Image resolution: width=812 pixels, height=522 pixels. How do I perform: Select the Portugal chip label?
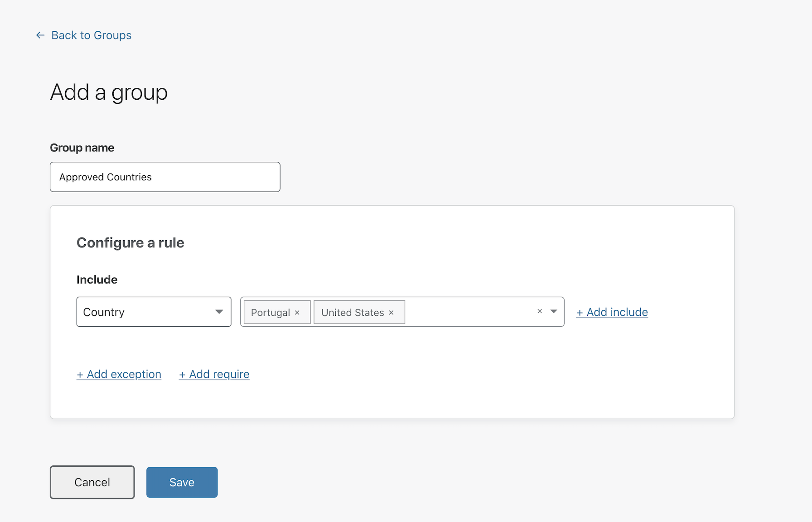(270, 313)
